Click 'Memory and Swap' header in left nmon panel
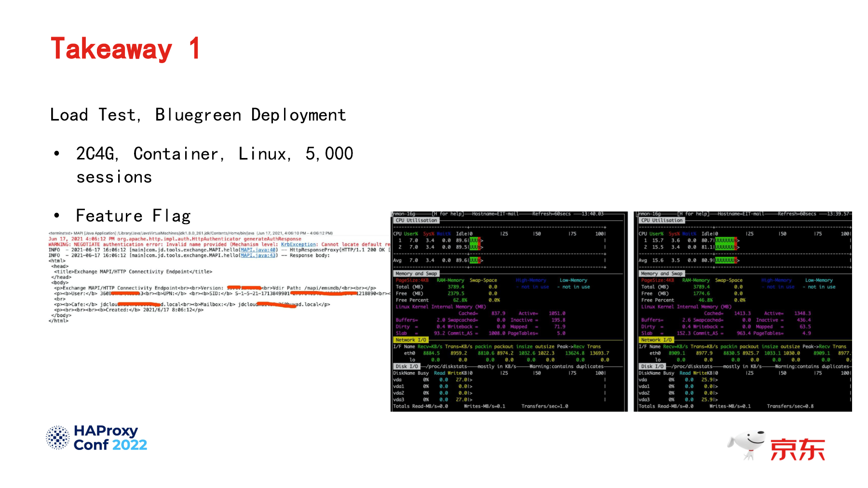 click(416, 274)
